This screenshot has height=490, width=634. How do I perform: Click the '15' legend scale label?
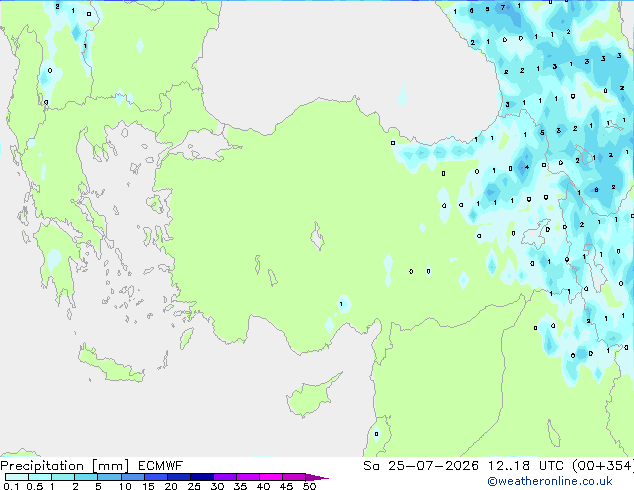click(x=148, y=486)
